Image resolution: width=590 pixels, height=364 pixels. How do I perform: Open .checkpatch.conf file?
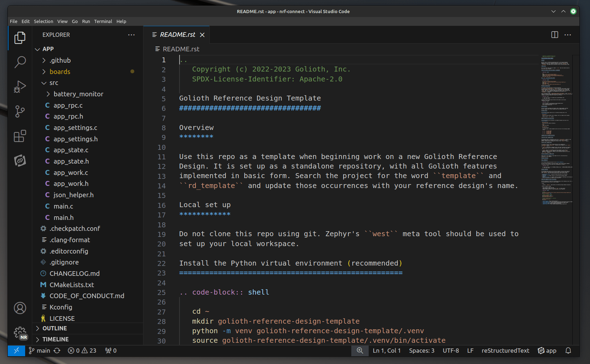pyautogui.click(x=88, y=228)
